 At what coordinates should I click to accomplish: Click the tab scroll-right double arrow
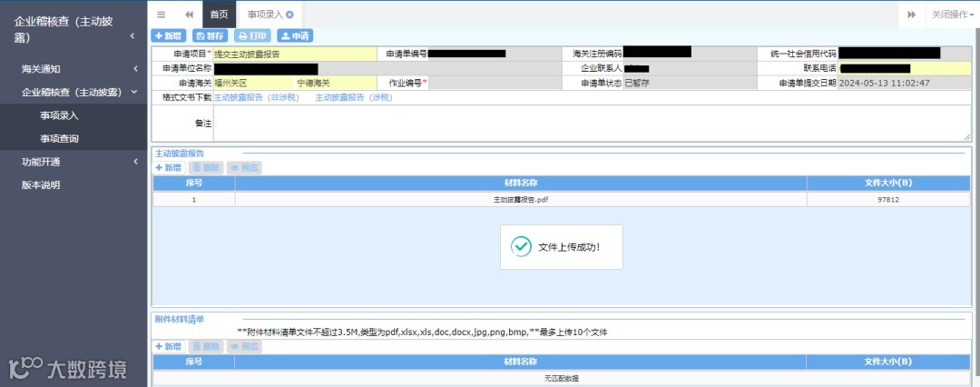click(x=912, y=15)
